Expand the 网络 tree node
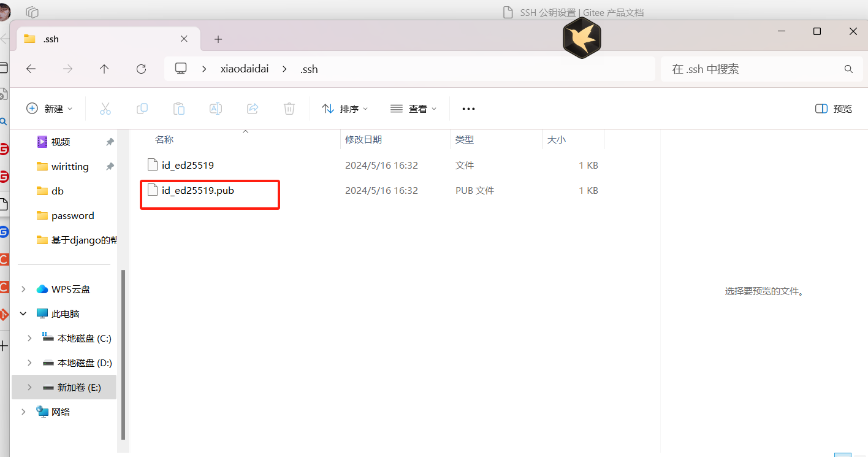The height and width of the screenshot is (457, 868). pos(24,412)
